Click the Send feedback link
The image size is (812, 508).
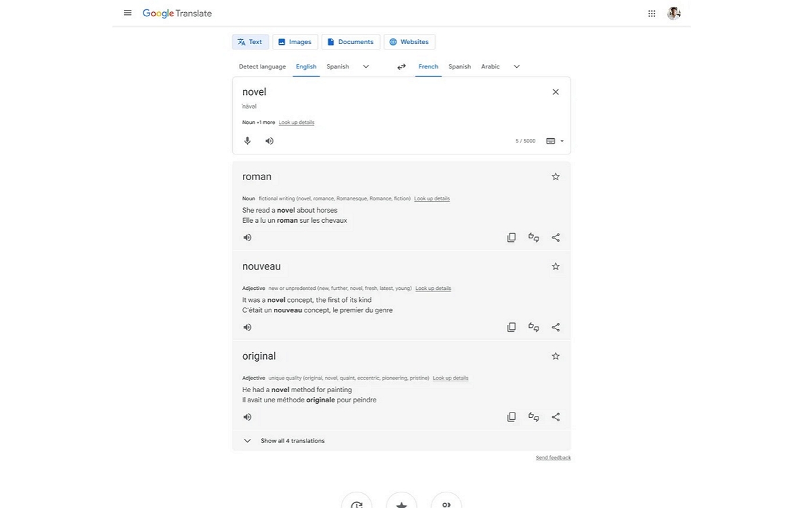pyautogui.click(x=553, y=457)
